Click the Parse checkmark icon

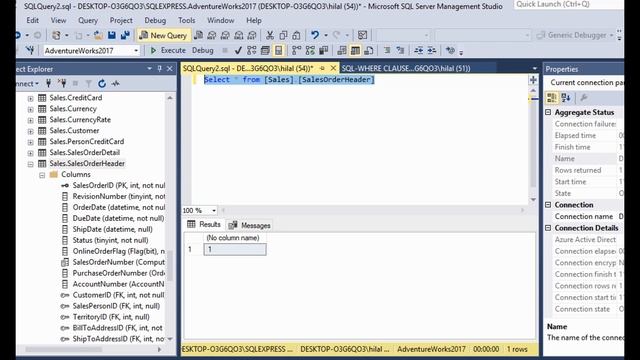(x=238, y=51)
